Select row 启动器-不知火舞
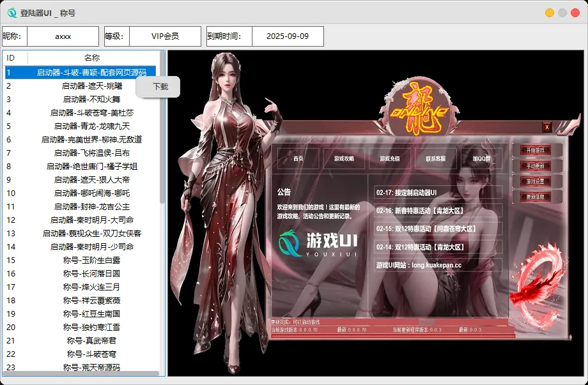 (81, 99)
